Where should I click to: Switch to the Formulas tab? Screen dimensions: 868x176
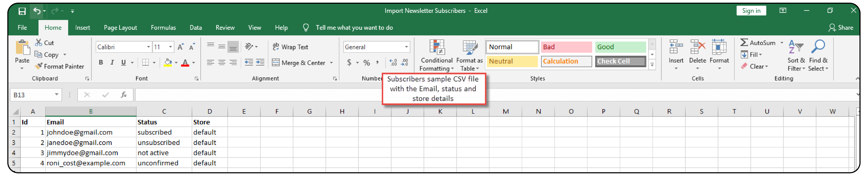tap(163, 28)
